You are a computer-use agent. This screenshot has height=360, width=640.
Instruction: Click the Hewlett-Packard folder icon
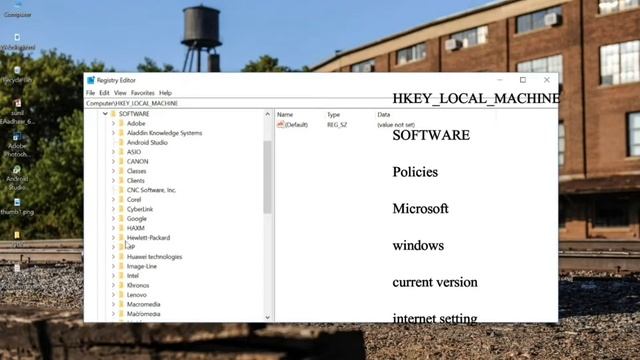121,237
